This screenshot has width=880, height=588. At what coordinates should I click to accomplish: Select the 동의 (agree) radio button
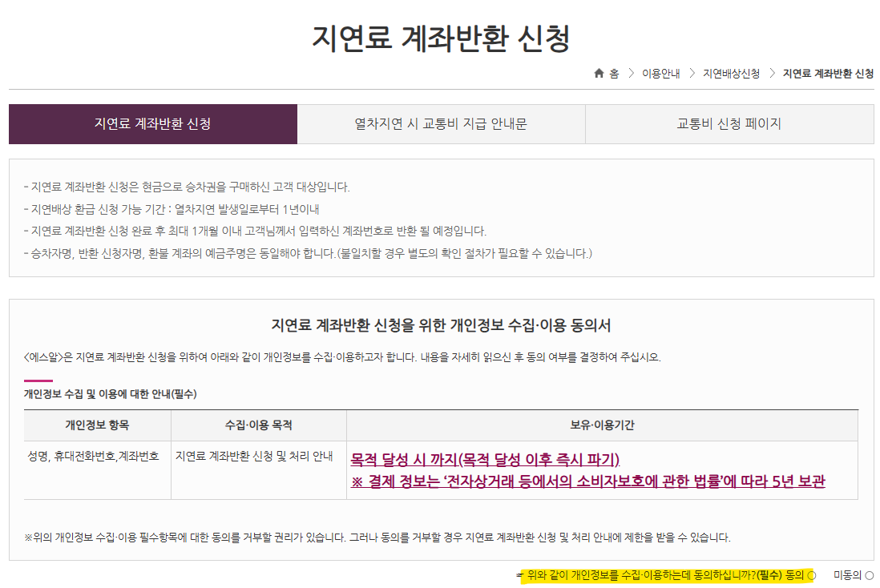[812, 574]
